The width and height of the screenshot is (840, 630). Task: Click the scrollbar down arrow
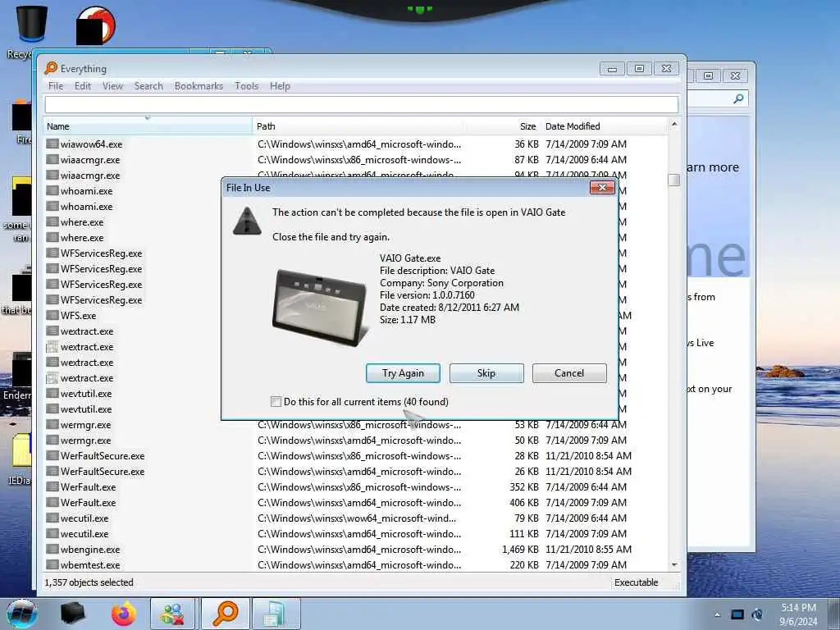674,564
